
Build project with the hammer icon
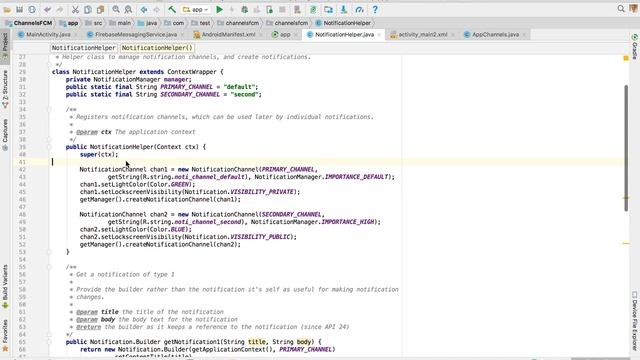tap(172, 9)
